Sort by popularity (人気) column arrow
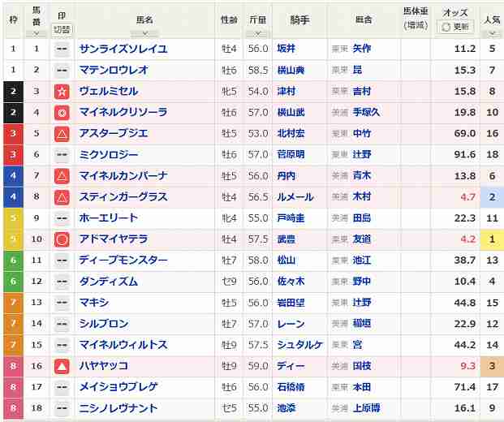 coord(492,33)
